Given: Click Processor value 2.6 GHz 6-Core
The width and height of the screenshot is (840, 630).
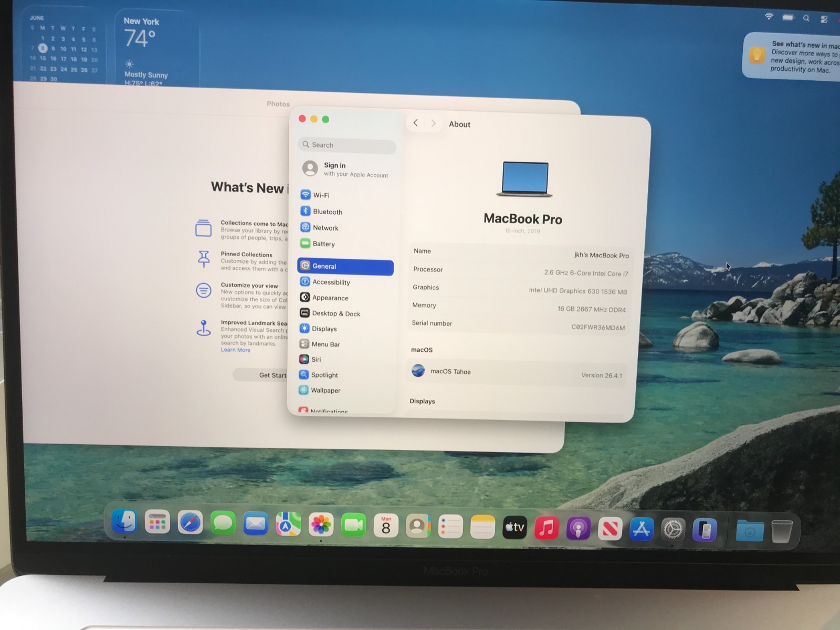Looking at the screenshot, I should pos(586,273).
